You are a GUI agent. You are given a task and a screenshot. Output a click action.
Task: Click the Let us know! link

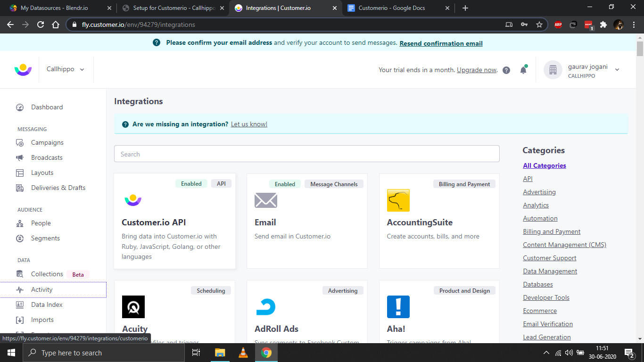tap(249, 124)
